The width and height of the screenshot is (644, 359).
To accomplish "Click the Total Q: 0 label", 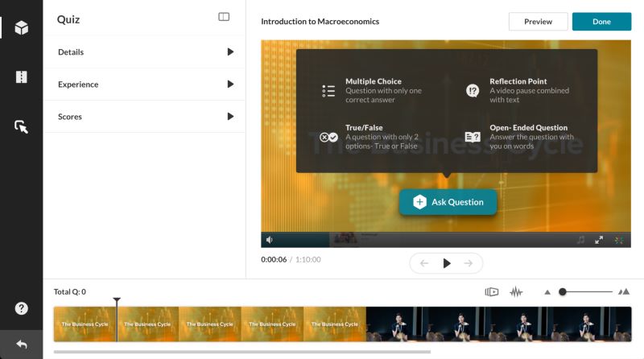I will (x=70, y=291).
